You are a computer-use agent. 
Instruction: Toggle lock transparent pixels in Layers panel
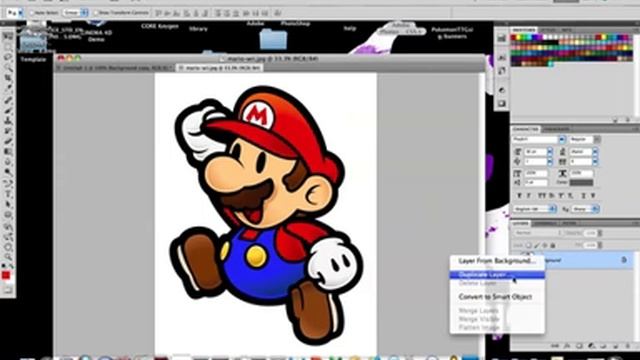[x=529, y=245]
